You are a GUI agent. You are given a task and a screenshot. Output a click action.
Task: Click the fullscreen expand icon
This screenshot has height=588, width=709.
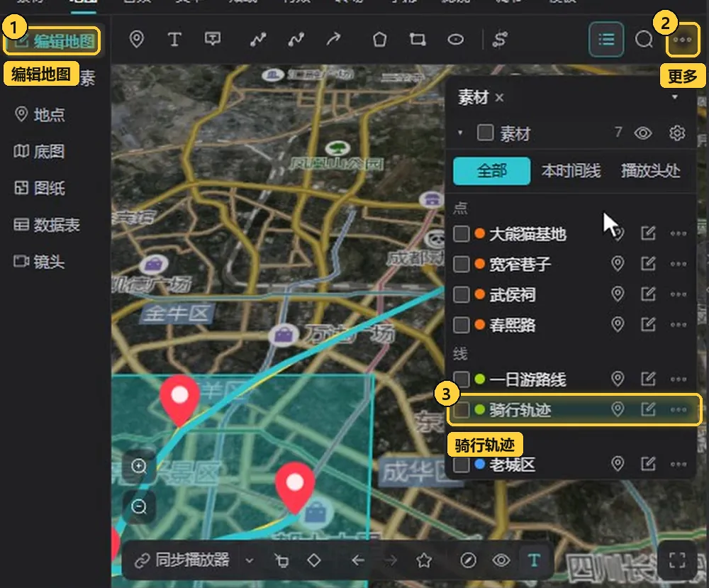[x=677, y=560]
